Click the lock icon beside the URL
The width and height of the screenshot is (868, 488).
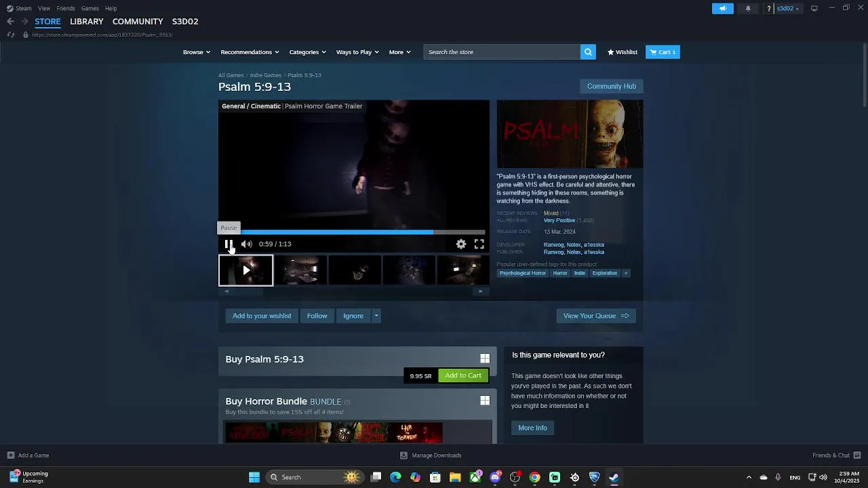coord(26,35)
